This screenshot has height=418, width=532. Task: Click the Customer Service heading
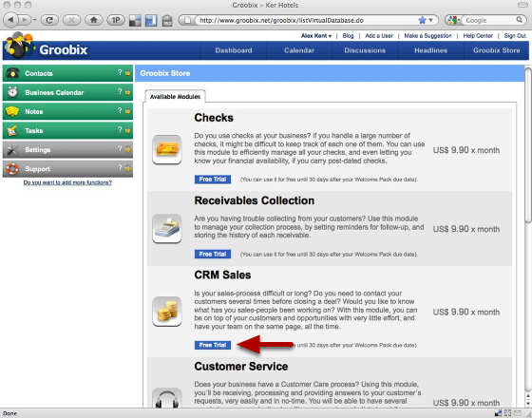point(241,366)
